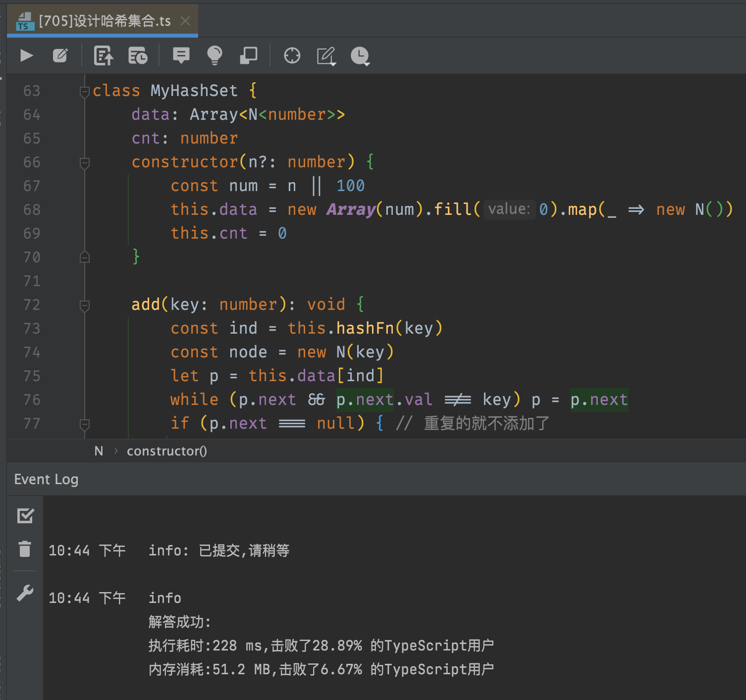Click the overlapping windows icon
This screenshot has width=746, height=700.
tap(249, 55)
